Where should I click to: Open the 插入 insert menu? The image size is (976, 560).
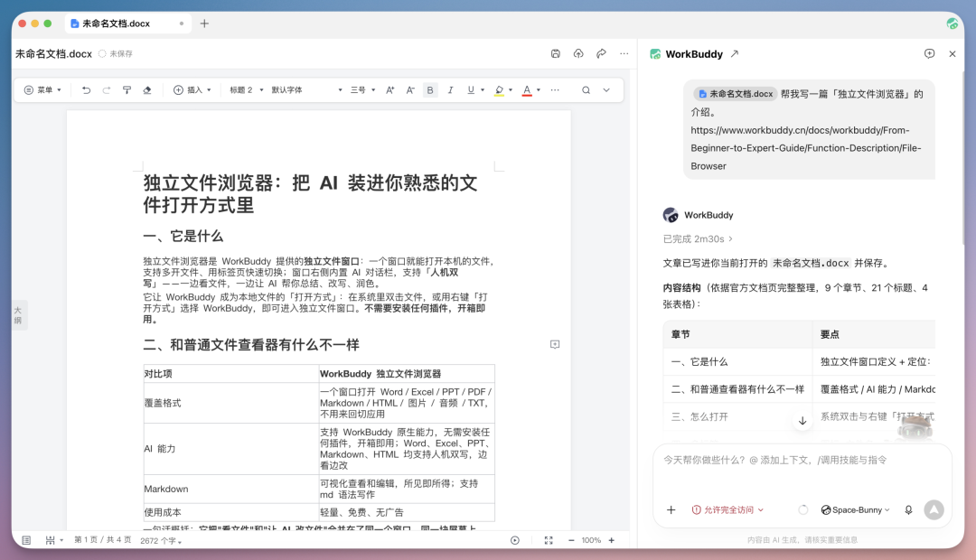click(x=192, y=90)
